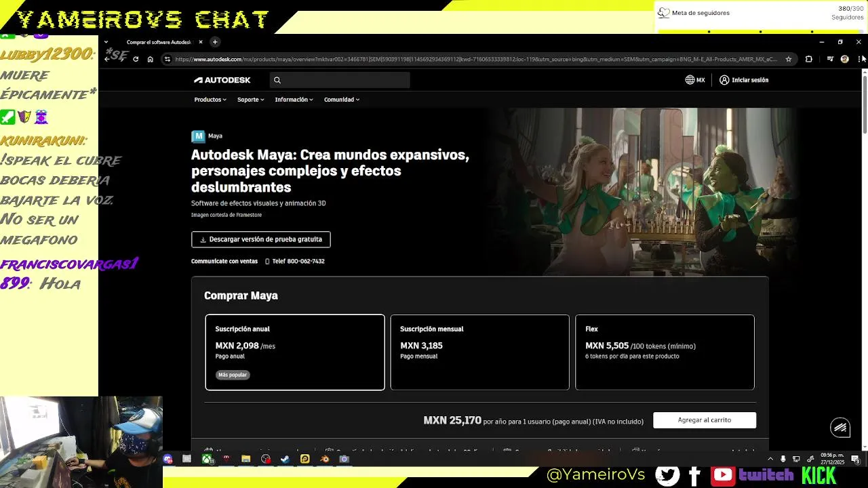Click the user icon beside Iniciar sesión
This screenshot has height=488, width=868.
point(724,80)
